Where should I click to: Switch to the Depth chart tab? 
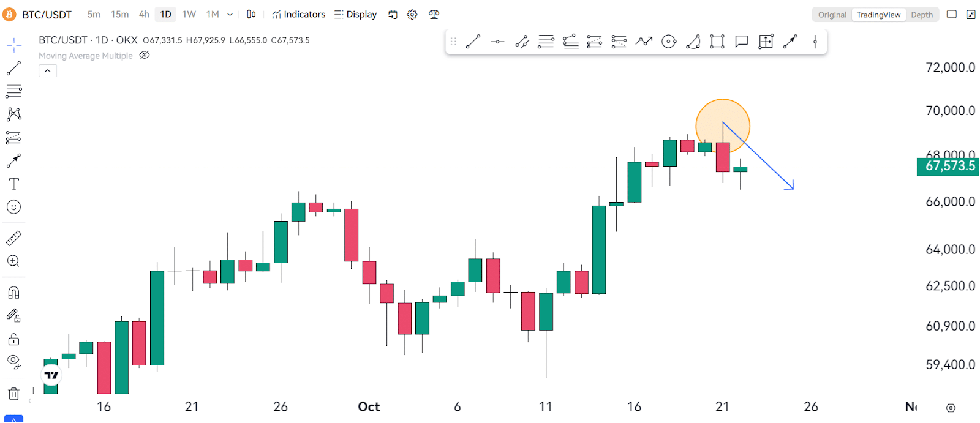click(x=922, y=15)
